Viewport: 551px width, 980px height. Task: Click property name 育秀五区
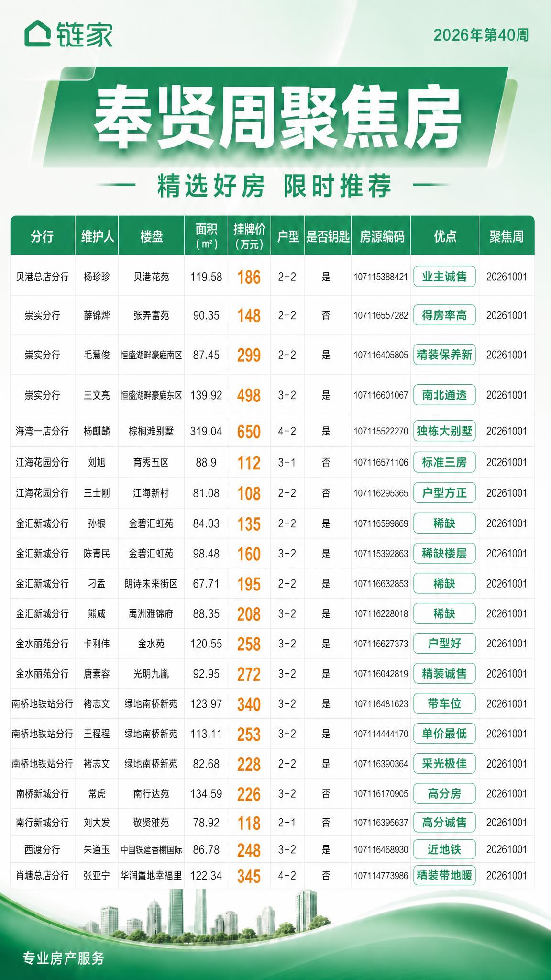tap(151, 462)
